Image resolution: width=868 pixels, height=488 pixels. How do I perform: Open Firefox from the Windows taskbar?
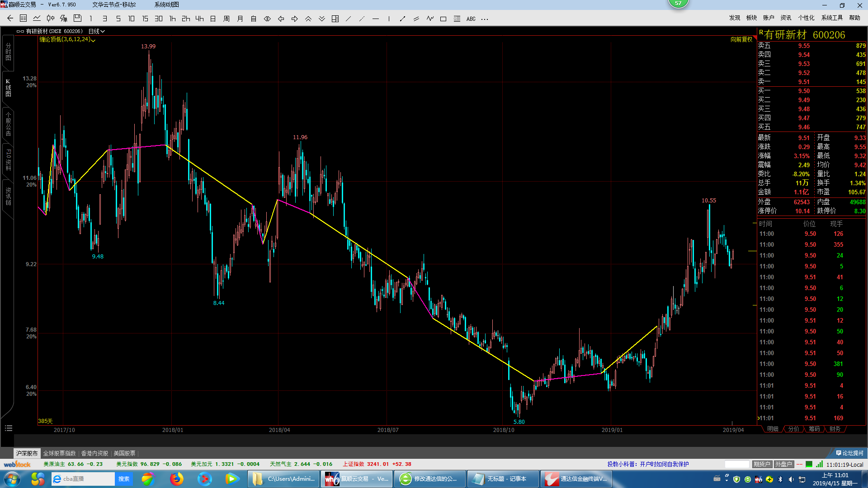point(177,479)
